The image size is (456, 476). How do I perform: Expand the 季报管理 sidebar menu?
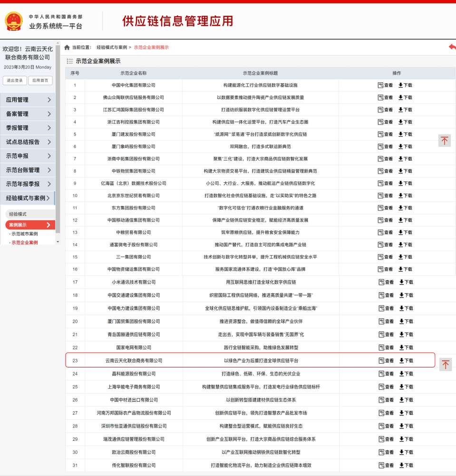tap(27, 128)
